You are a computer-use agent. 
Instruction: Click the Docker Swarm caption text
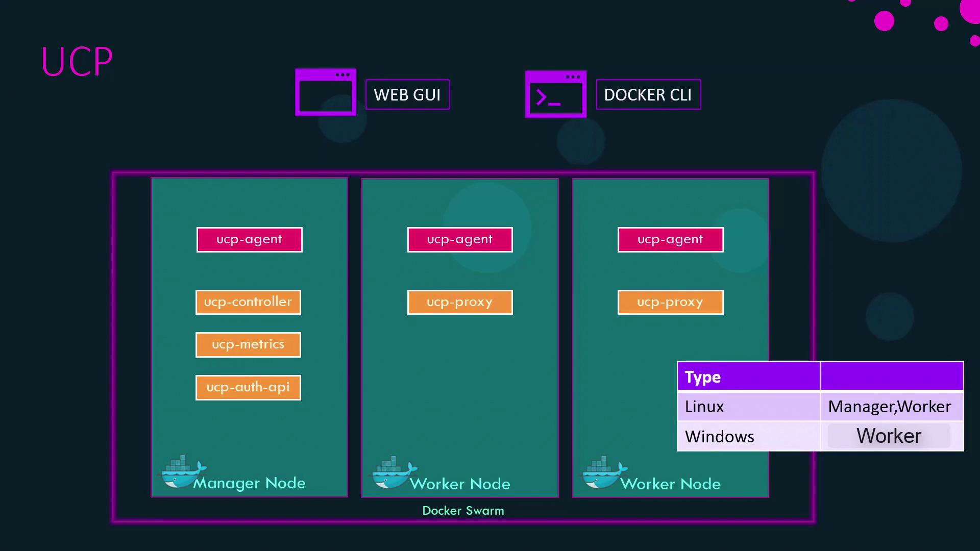pos(463,511)
